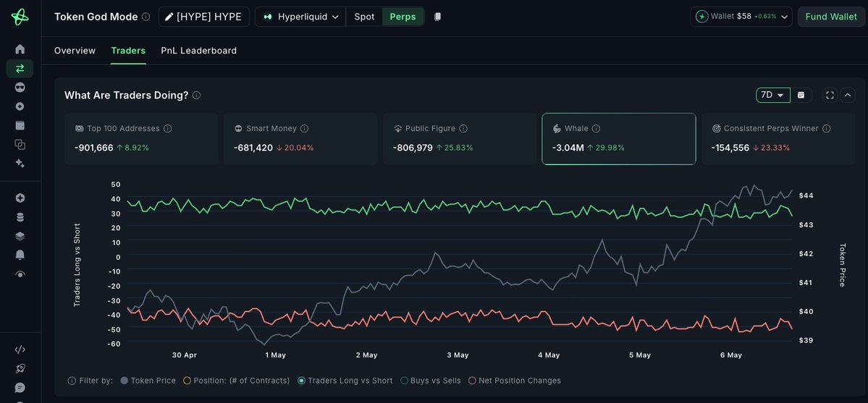This screenshot has width=868, height=403.
Task: Switch to the Overview tab
Action: coord(75,51)
